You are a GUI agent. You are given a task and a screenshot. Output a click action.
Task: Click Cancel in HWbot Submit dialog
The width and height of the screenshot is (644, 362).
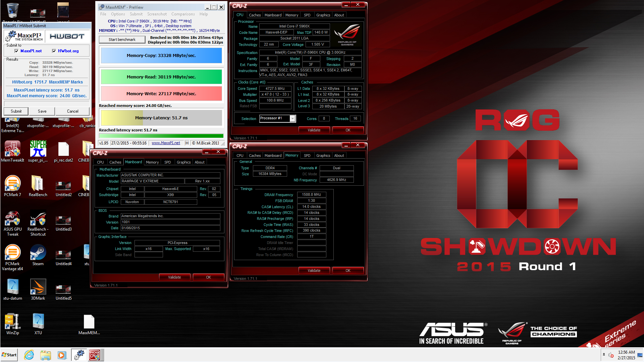[x=73, y=111]
